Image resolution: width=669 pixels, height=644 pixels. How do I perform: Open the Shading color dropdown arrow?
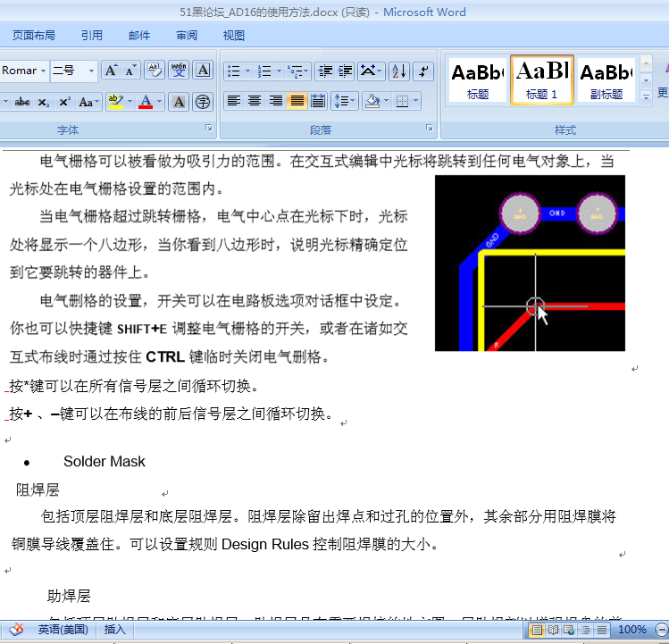tap(387, 101)
